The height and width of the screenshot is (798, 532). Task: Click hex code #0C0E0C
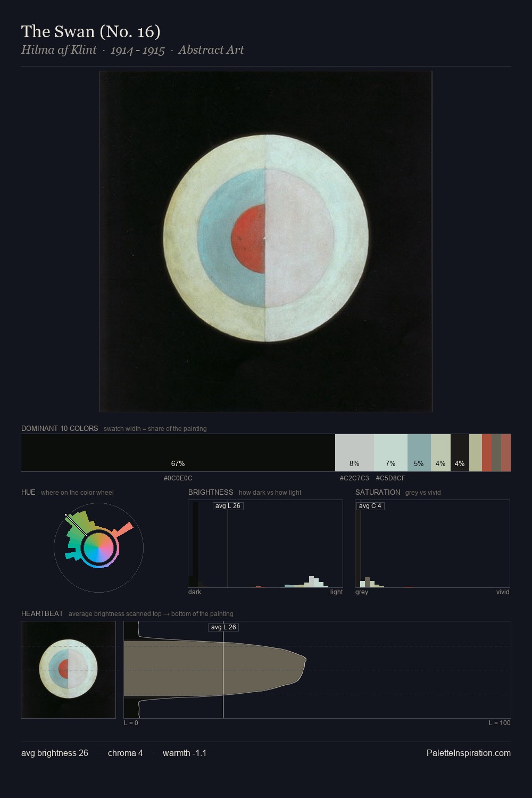[x=178, y=478]
